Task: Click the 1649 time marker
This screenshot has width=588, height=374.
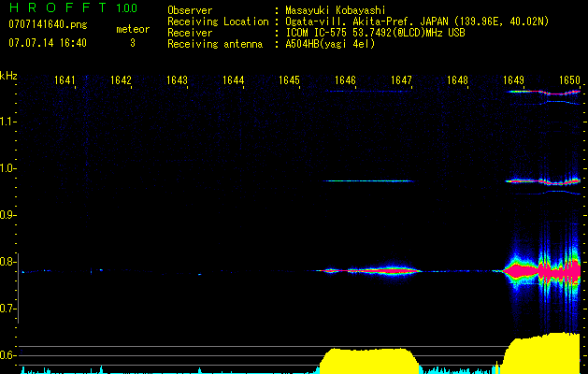Action: tap(513, 80)
